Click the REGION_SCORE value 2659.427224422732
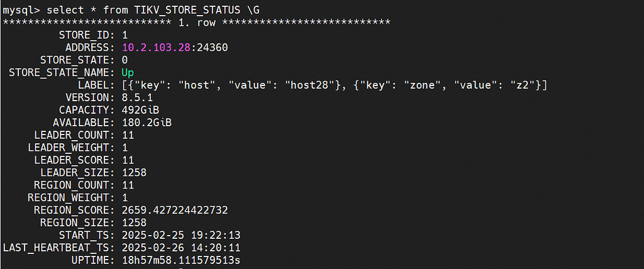 click(174, 210)
